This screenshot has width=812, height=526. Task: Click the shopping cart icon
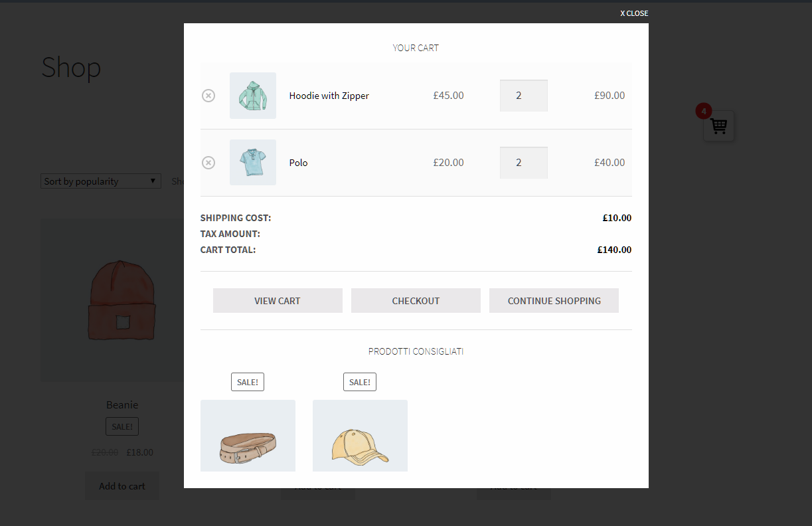pos(719,126)
